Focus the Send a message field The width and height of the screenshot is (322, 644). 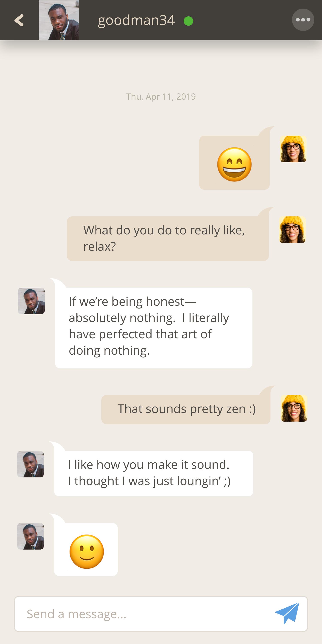tap(145, 614)
